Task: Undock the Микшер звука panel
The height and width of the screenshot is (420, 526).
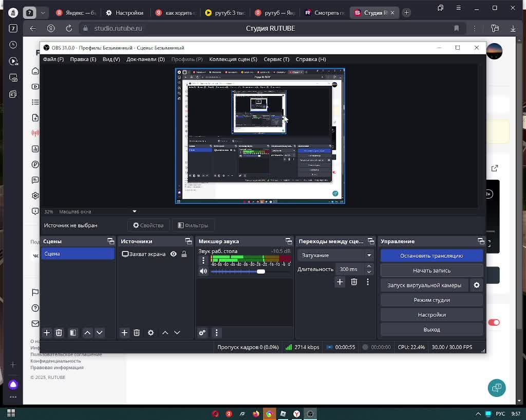Action: [289, 241]
